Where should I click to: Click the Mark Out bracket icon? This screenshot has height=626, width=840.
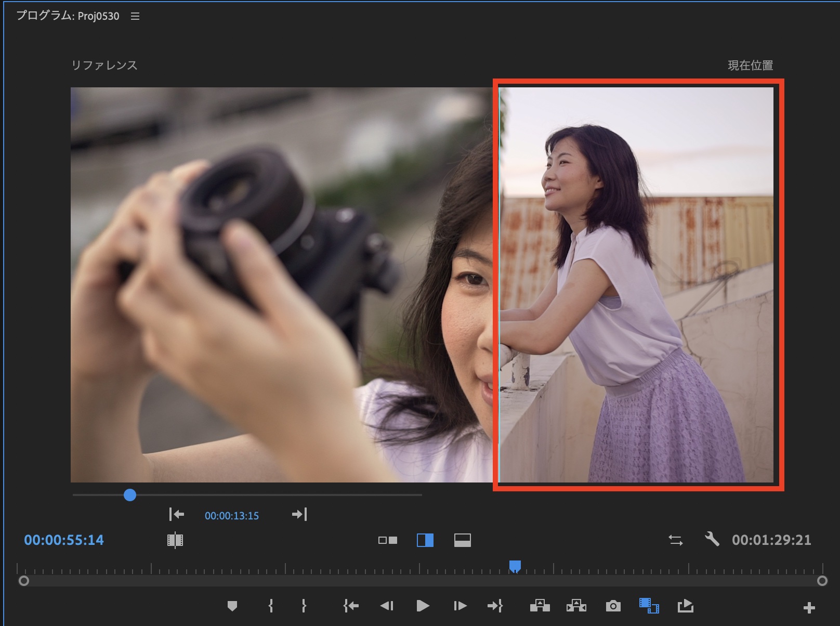[304, 606]
